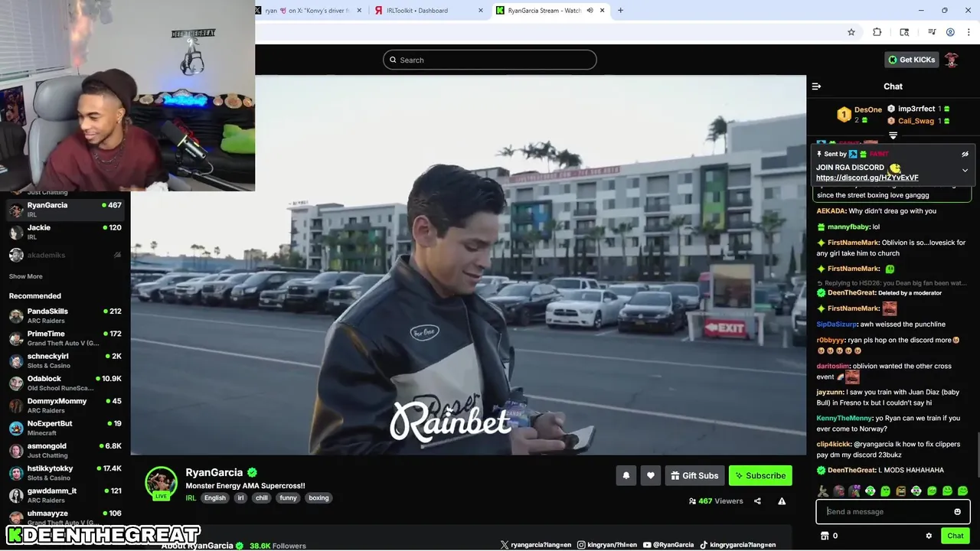
Task: Select the English tag
Action: click(215, 498)
